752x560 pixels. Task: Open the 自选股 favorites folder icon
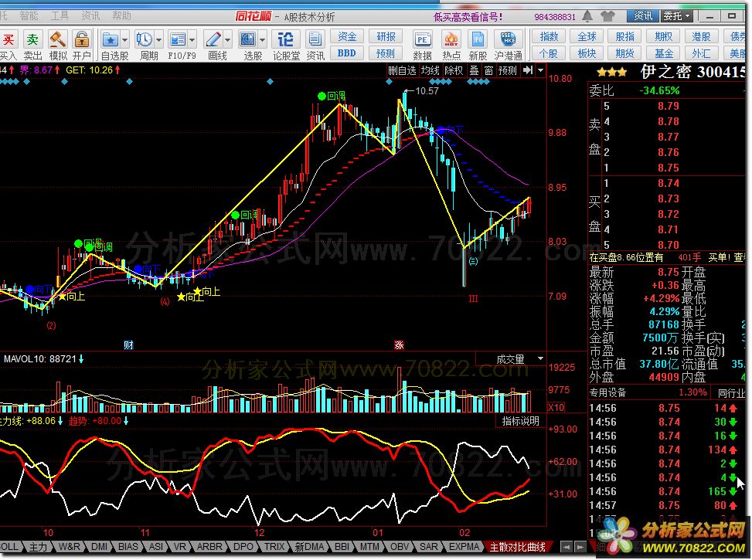pos(111,39)
